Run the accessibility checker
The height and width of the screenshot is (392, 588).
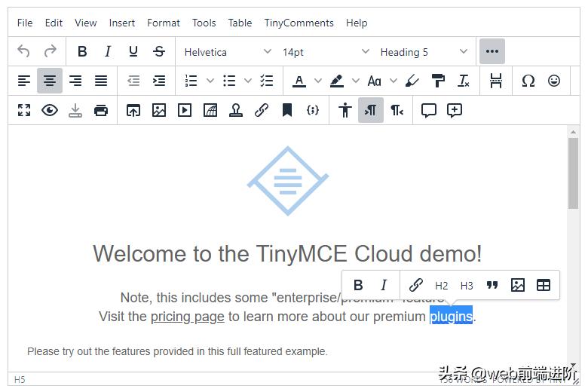click(345, 110)
